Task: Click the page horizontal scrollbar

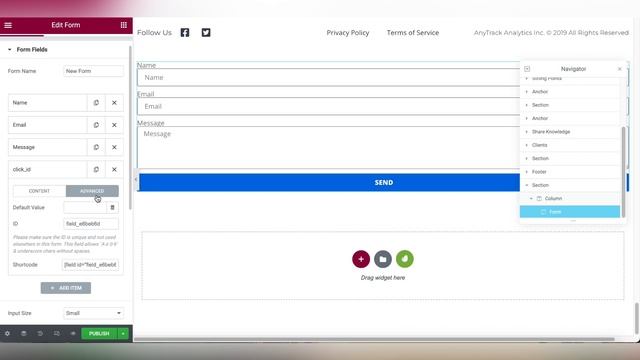Action: click(374, 339)
